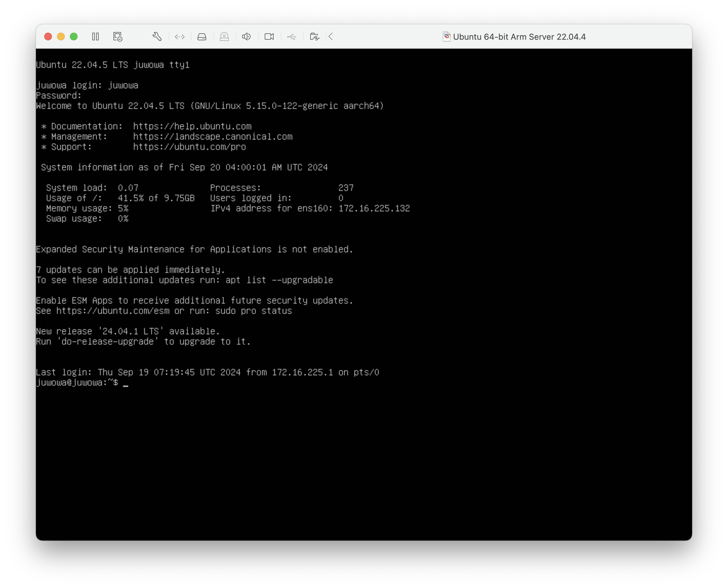Click the https://help.ubuntu.com documentation URL

192,126
